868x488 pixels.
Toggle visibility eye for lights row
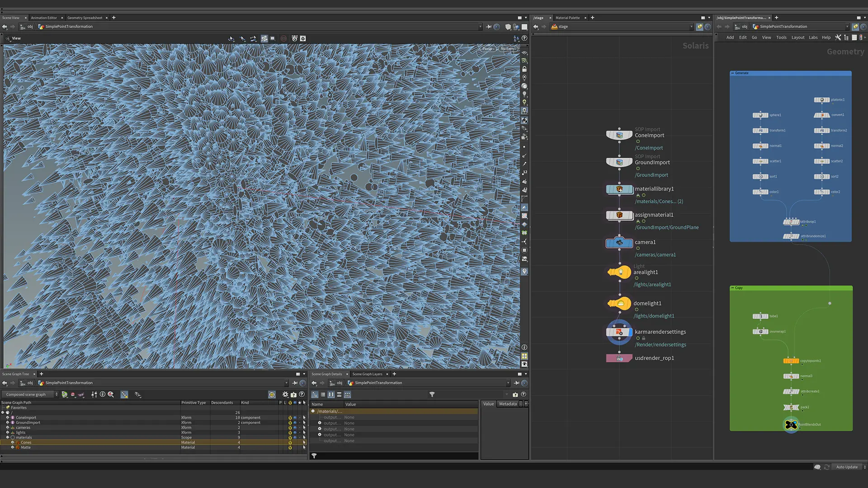[295, 432]
